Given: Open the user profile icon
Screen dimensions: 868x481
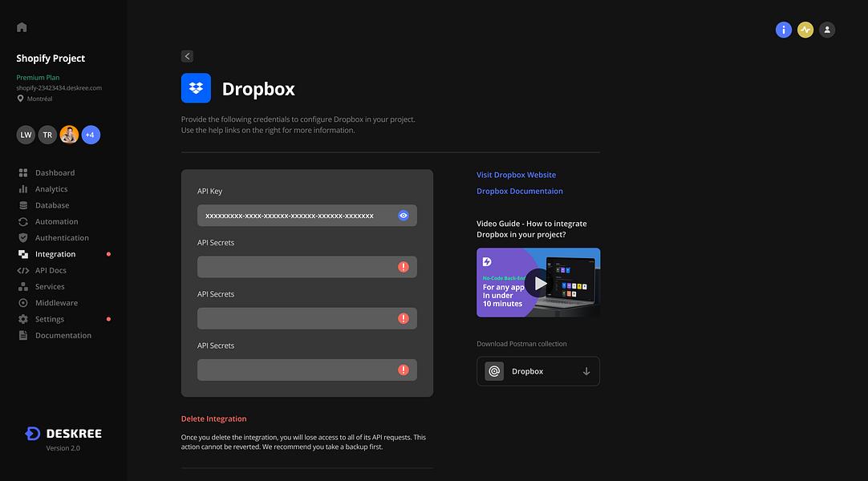Looking at the screenshot, I should coord(826,30).
